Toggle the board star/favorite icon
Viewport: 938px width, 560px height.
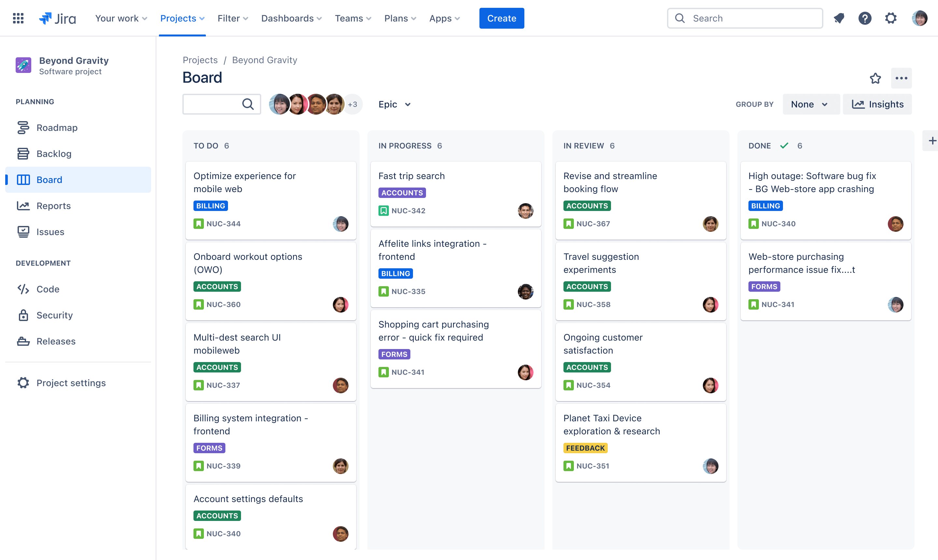(x=875, y=79)
